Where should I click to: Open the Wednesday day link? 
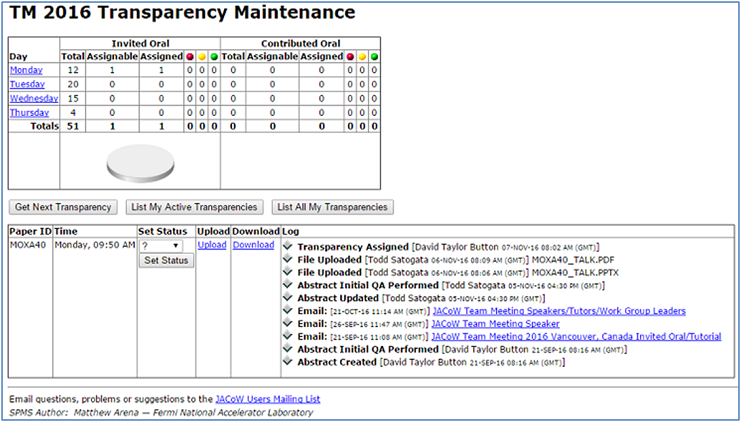[x=34, y=99]
